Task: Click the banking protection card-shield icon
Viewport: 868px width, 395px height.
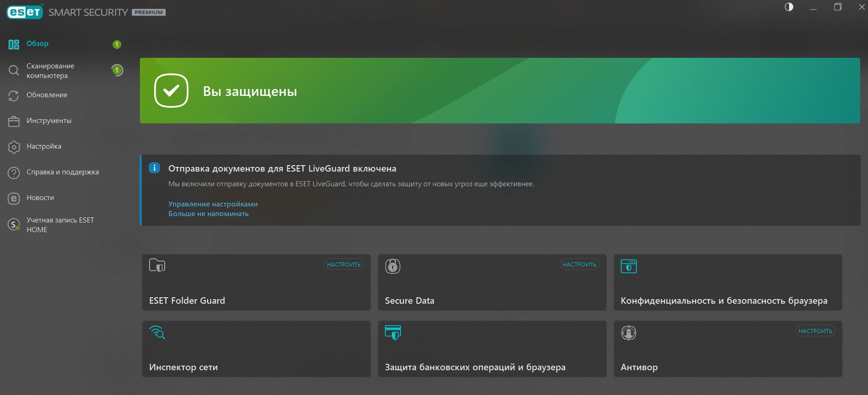Action: coord(393,333)
